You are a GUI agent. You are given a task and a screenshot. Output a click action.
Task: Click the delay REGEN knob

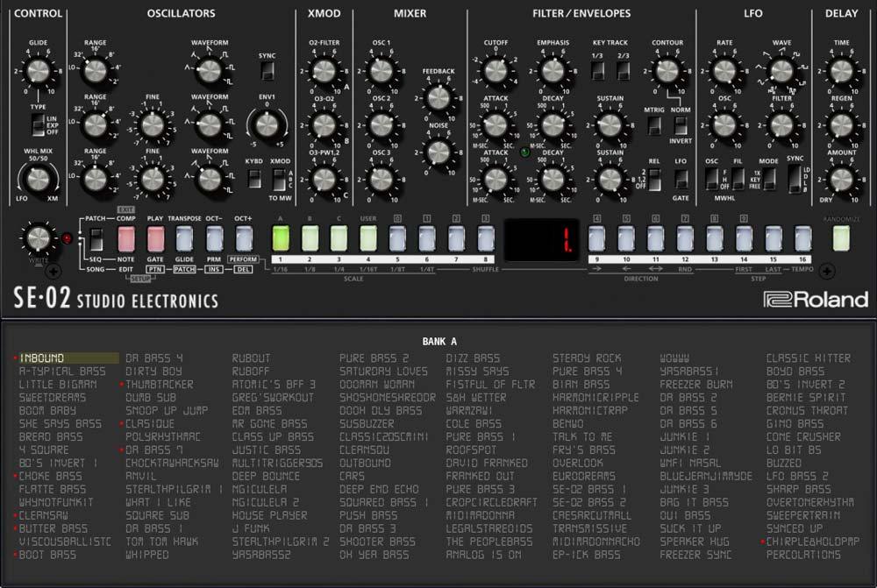(841, 125)
